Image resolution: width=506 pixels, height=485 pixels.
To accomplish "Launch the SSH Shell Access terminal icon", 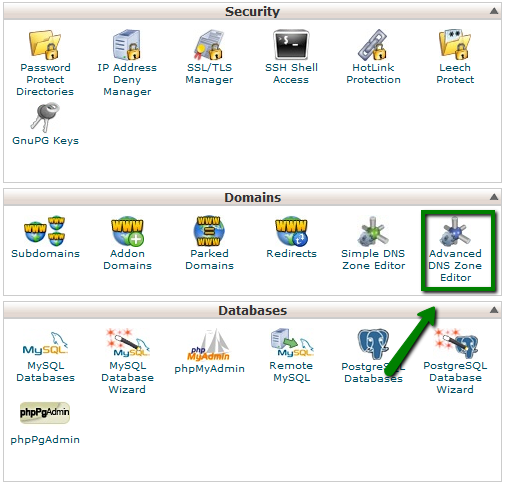I will click(291, 45).
